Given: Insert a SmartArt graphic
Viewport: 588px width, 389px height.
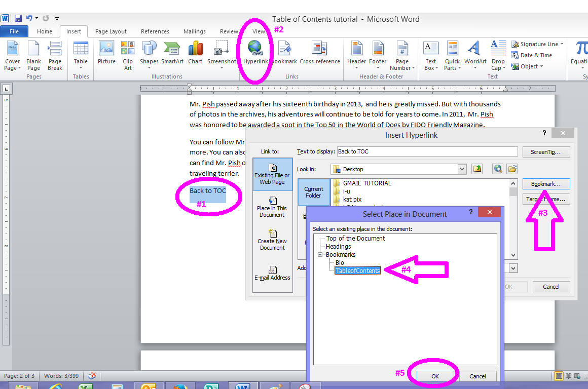Looking at the screenshot, I should click(172, 53).
